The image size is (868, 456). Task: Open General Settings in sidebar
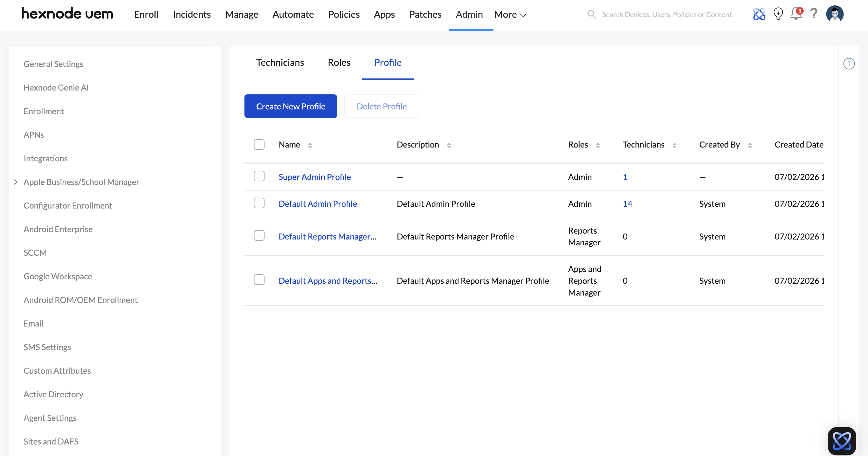(x=53, y=64)
